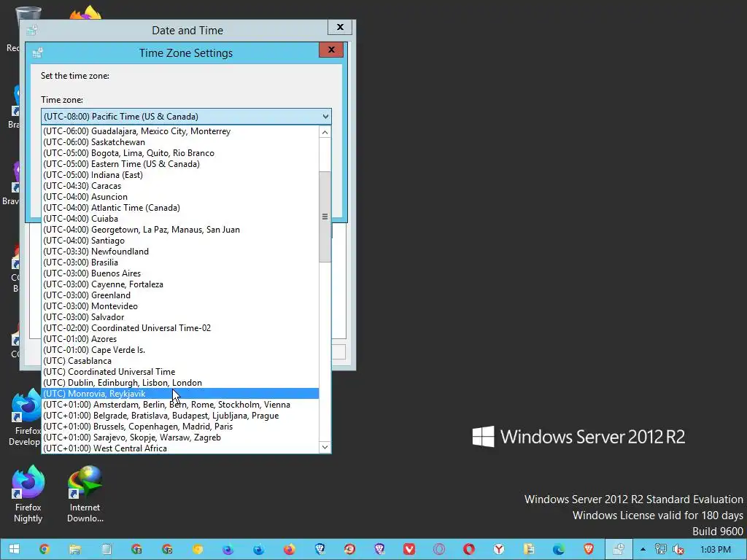Launch the yellow Chrome Canary taskbar icon
Screen dimensions: 747x560
coord(197,549)
